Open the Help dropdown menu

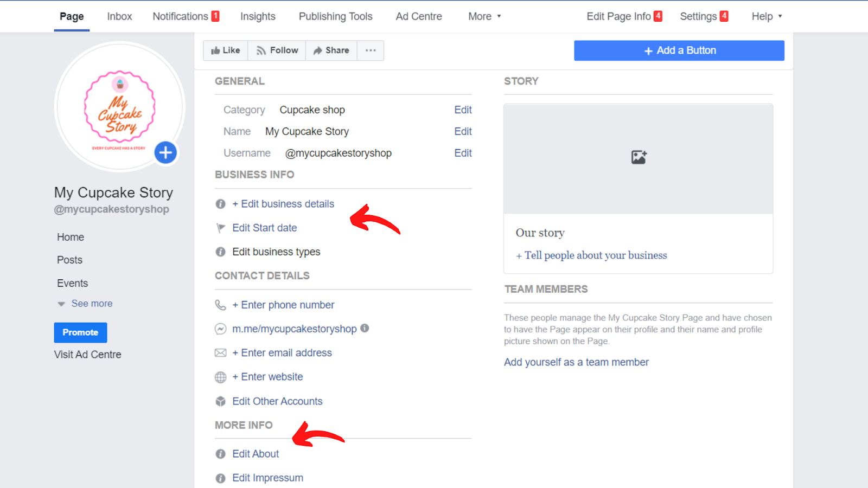767,17
